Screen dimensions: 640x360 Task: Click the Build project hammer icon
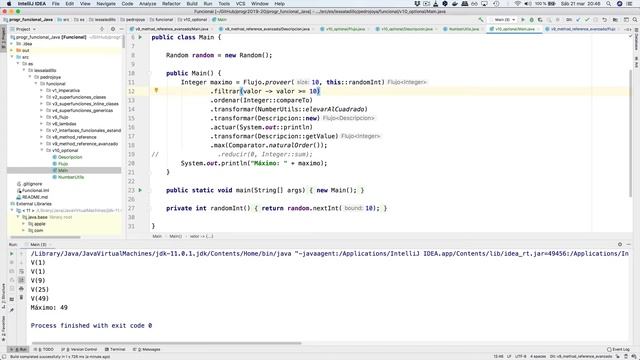[x=481, y=20]
